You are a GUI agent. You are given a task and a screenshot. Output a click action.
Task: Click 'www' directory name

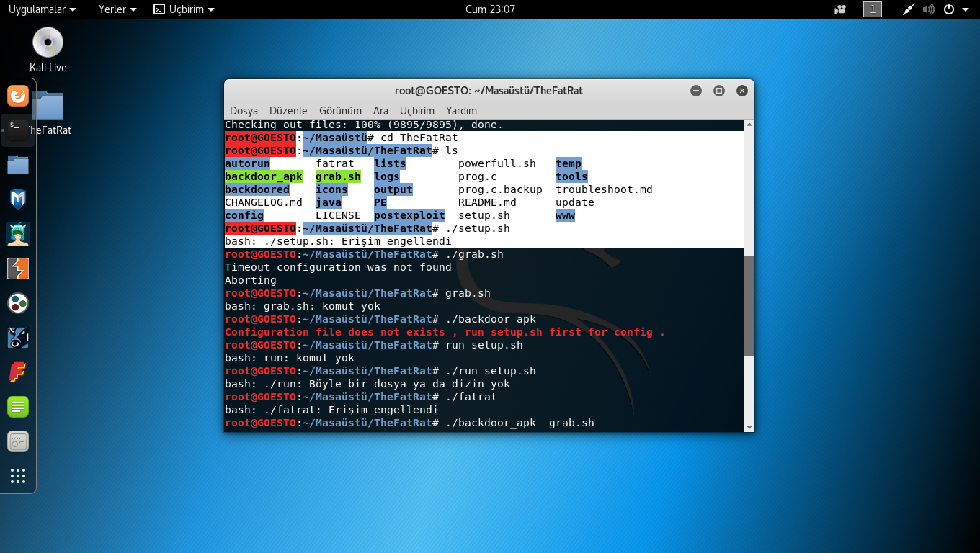tap(565, 215)
